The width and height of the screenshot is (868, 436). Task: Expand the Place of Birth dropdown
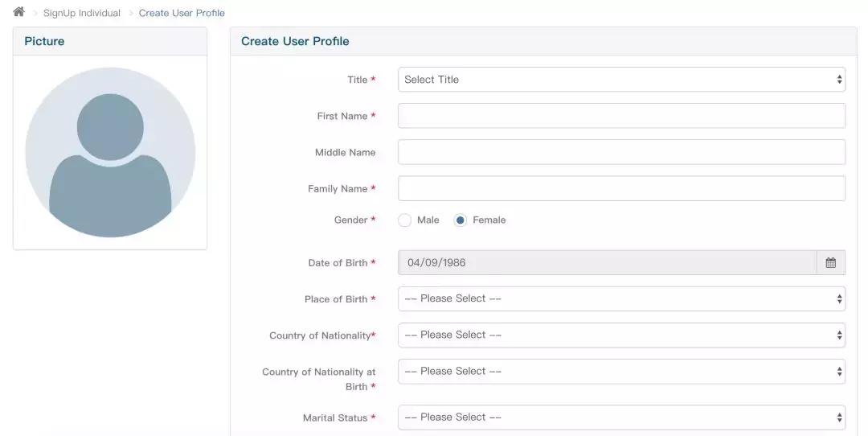coord(621,298)
